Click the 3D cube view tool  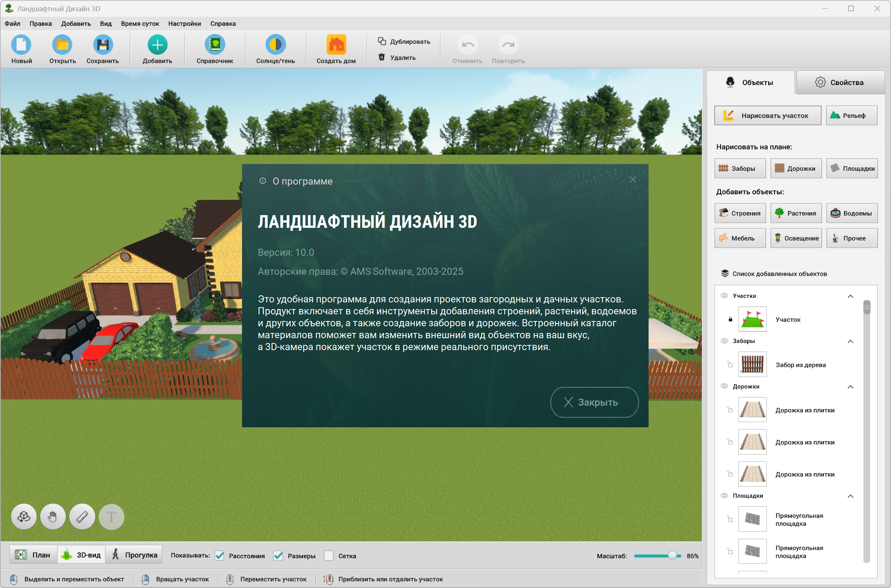click(x=23, y=517)
